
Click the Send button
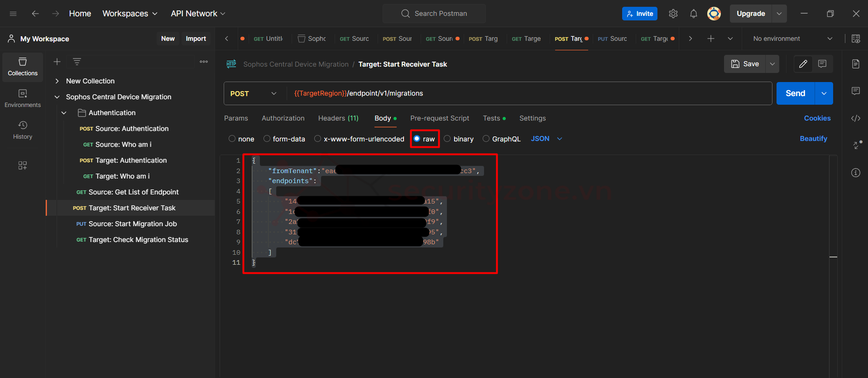pyautogui.click(x=796, y=93)
